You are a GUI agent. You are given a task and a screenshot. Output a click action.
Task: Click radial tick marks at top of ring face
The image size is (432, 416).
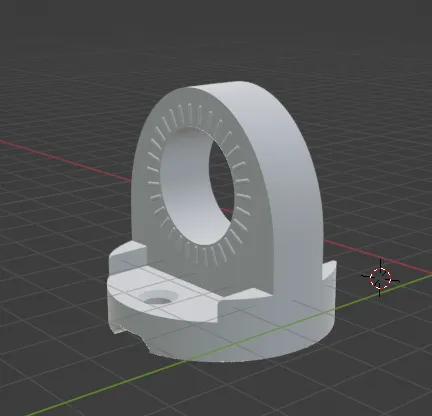click(x=190, y=114)
